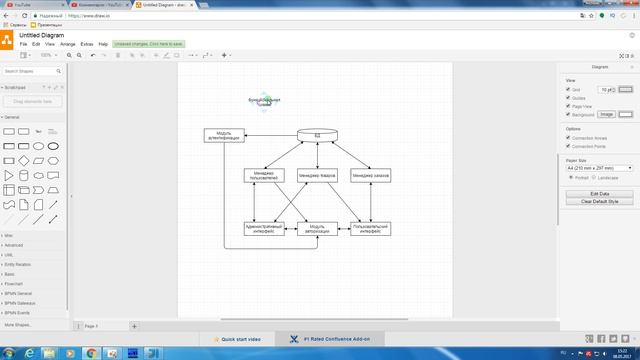Open the 100% zoom level dropdown
Image resolution: width=640 pixels, height=360 pixels.
[x=49, y=55]
